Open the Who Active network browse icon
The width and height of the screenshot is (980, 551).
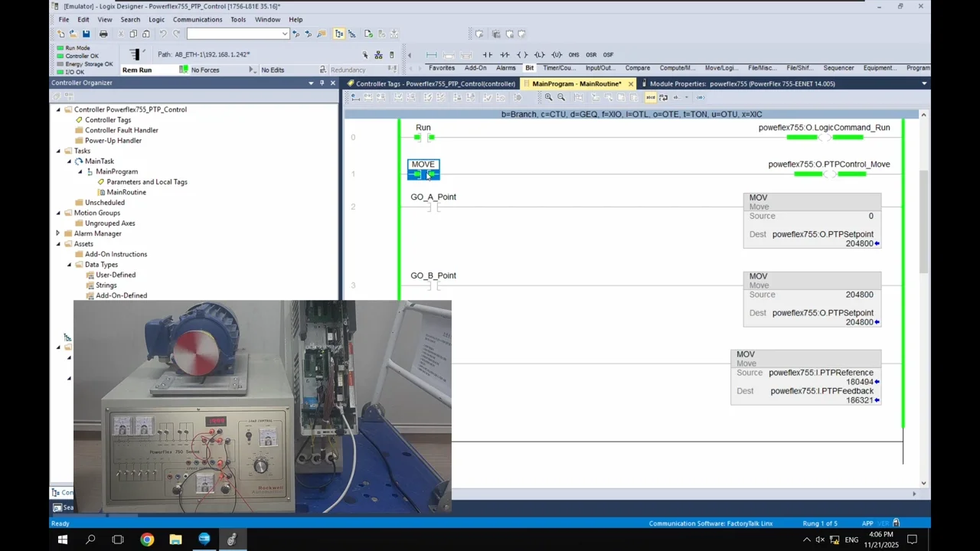[378, 55]
